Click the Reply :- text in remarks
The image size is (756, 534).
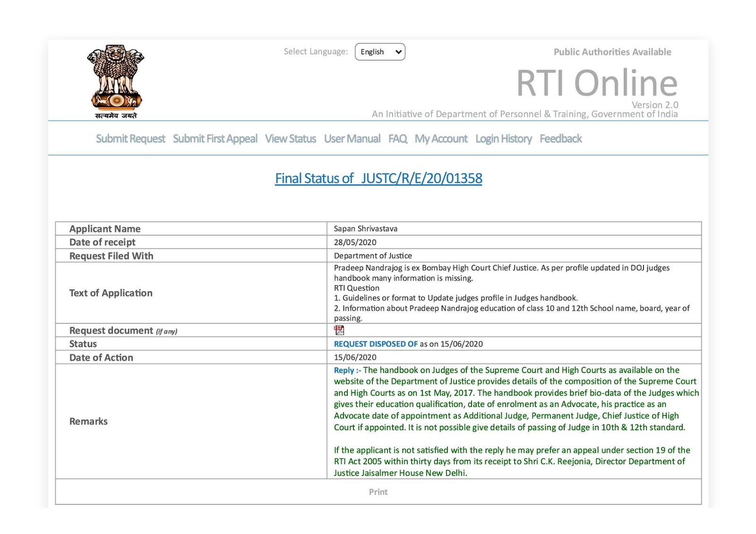347,370
